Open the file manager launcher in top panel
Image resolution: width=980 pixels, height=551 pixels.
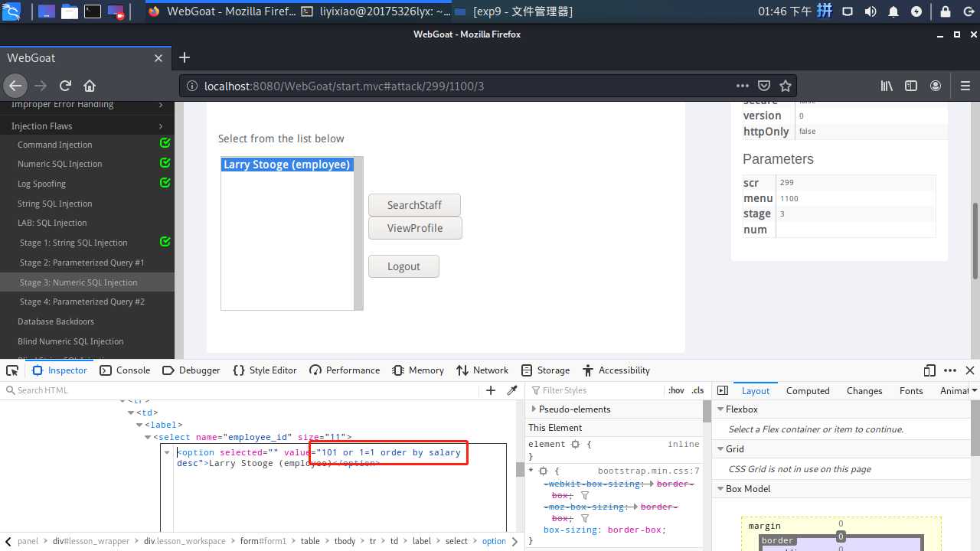[x=70, y=11]
